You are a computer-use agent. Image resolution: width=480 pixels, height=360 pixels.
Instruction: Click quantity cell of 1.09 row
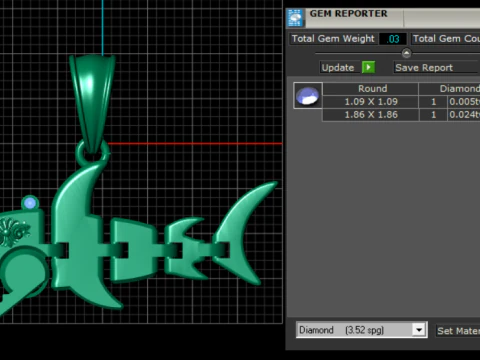coord(433,102)
